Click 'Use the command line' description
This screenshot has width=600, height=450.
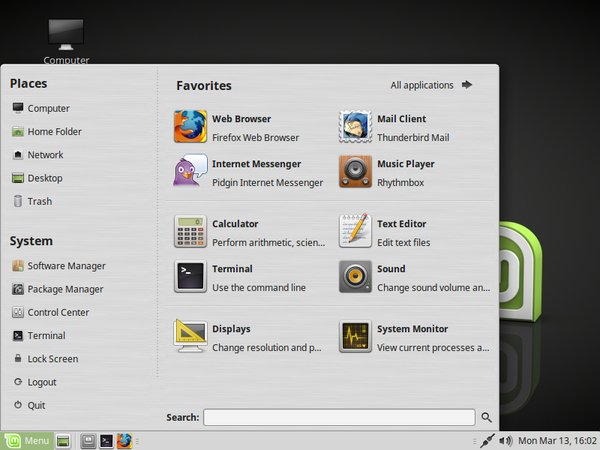tap(259, 288)
